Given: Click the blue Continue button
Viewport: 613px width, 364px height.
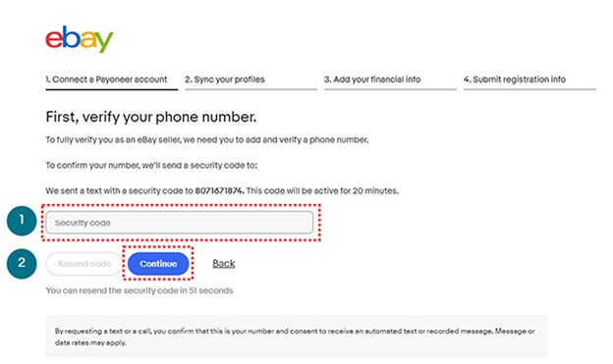Looking at the screenshot, I should 158,264.
